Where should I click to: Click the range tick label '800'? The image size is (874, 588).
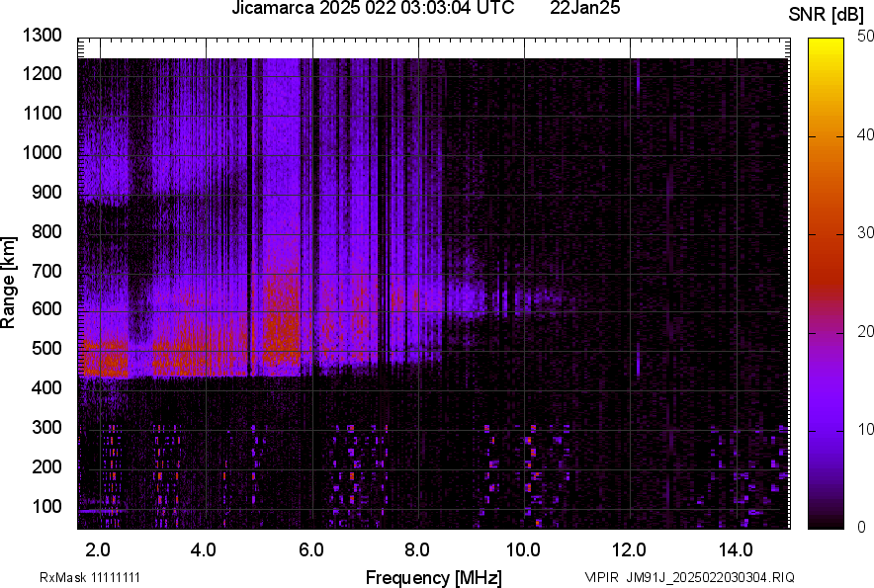pyautogui.click(x=46, y=231)
